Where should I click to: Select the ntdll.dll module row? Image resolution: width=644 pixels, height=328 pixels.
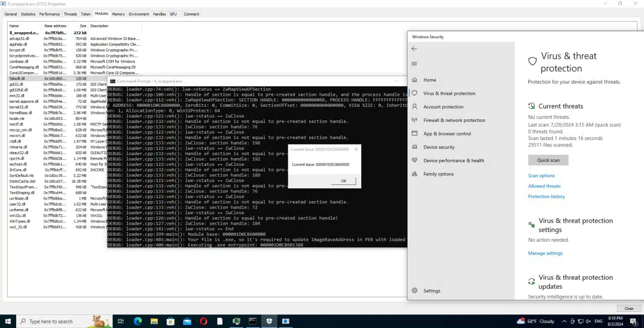tap(57, 142)
